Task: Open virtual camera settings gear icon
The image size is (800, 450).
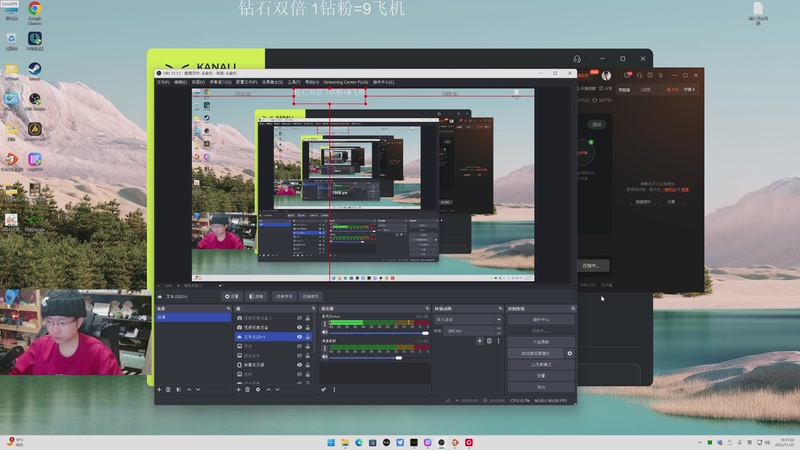Action: pos(570,353)
